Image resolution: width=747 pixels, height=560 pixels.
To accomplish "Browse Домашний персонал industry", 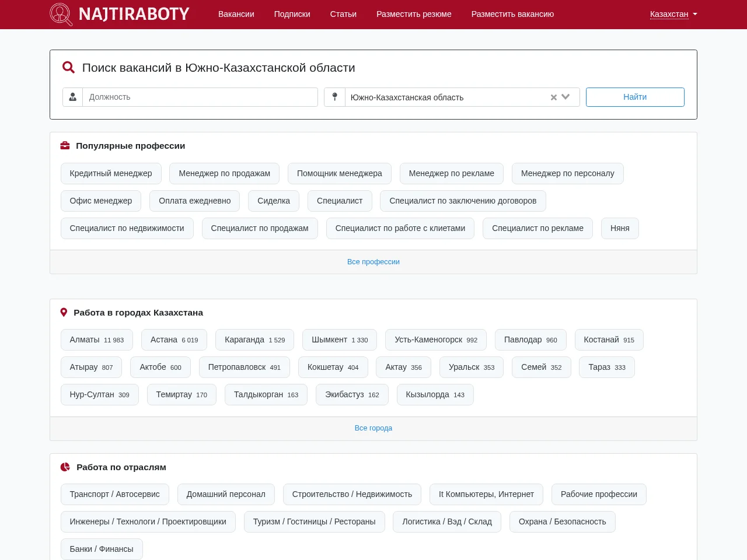I will click(226, 494).
